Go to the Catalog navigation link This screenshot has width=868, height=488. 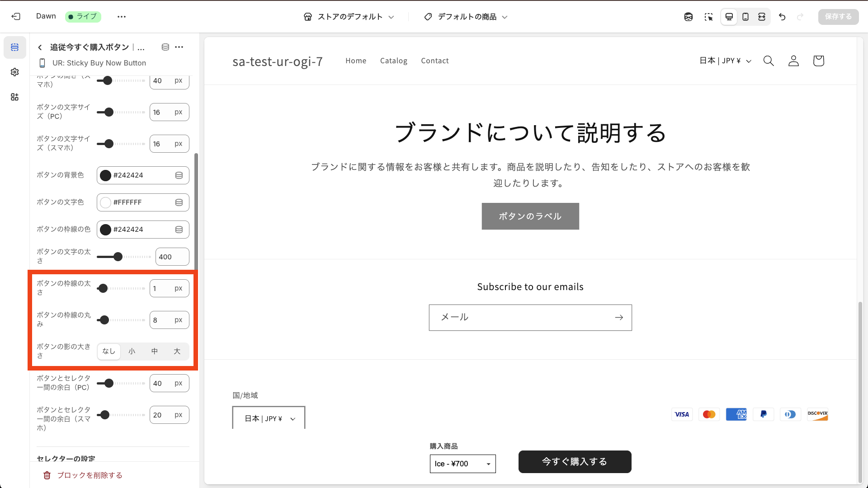pos(393,61)
